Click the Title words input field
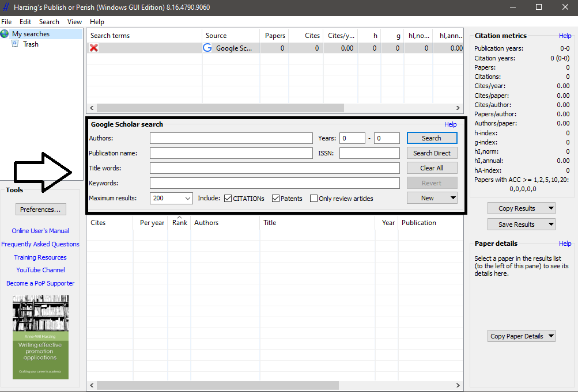Screen dimensions: 578x392 [275, 168]
